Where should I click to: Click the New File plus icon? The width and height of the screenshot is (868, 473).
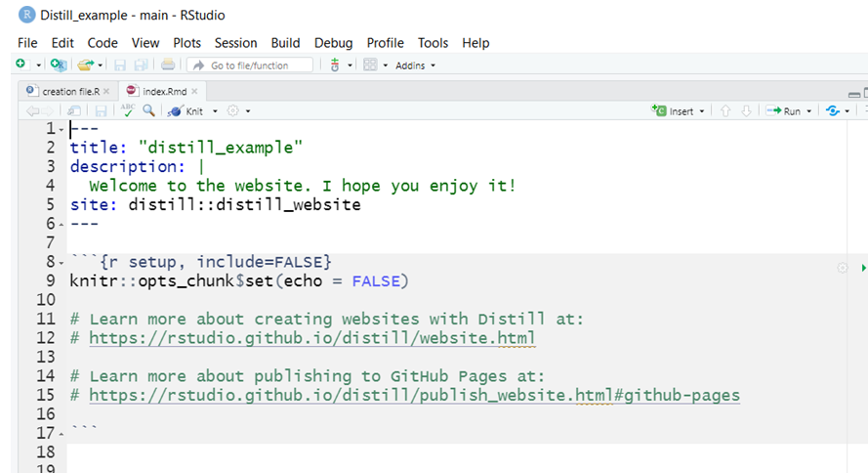click(21, 64)
